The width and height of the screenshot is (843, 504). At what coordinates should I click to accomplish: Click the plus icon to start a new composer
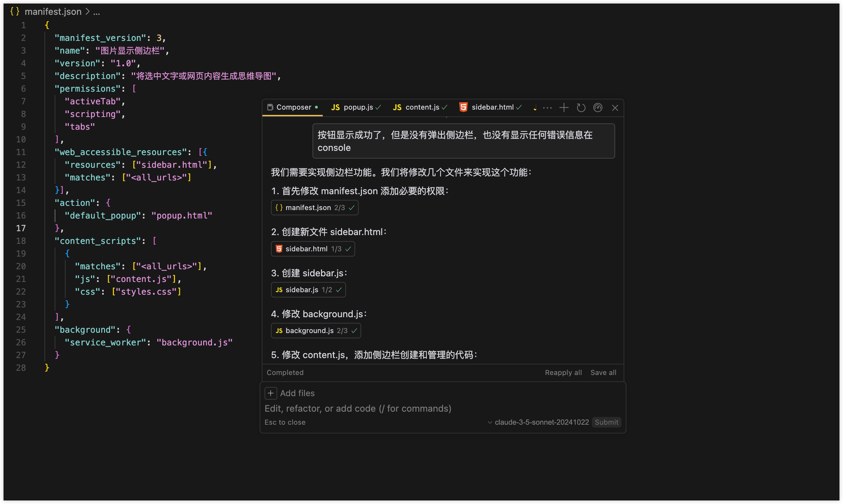pos(564,107)
